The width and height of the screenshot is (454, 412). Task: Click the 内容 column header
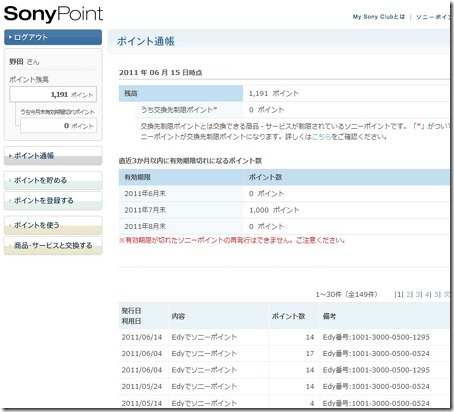[219, 316]
